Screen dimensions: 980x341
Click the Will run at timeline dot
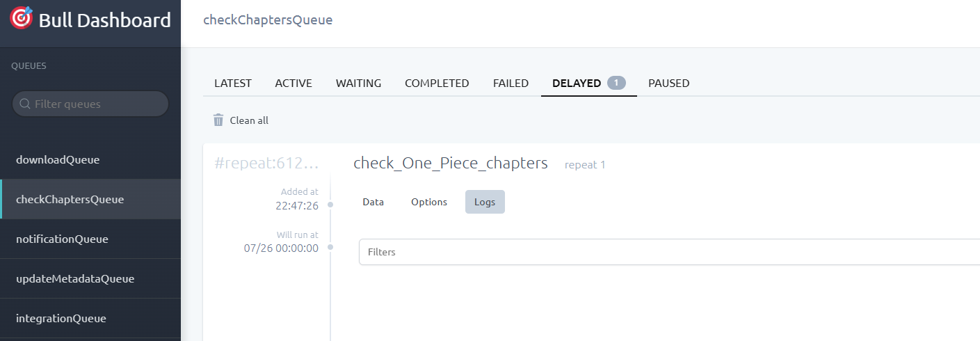click(330, 247)
